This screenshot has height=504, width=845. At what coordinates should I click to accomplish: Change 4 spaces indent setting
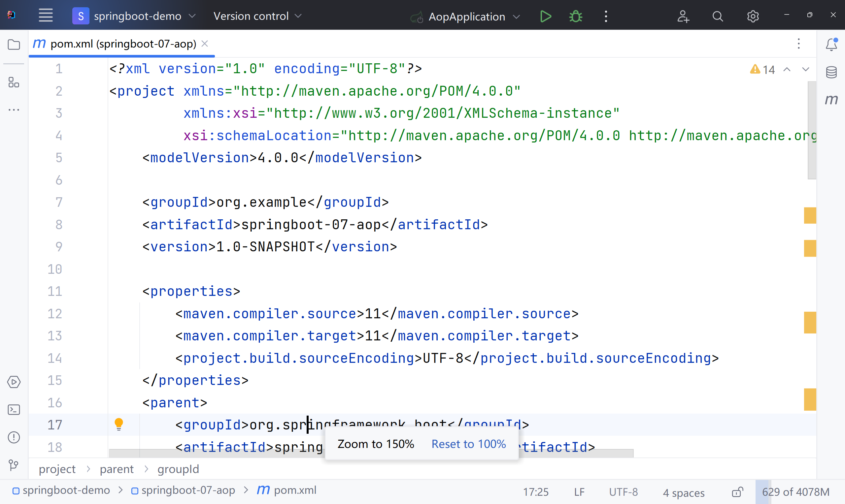click(x=683, y=492)
